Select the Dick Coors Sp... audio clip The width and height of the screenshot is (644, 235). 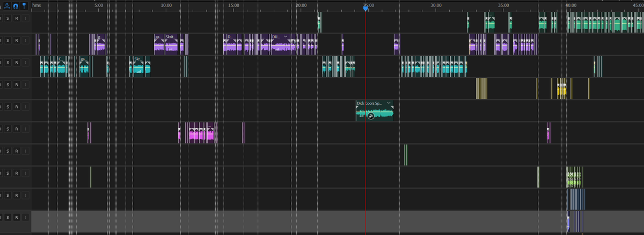375,110
